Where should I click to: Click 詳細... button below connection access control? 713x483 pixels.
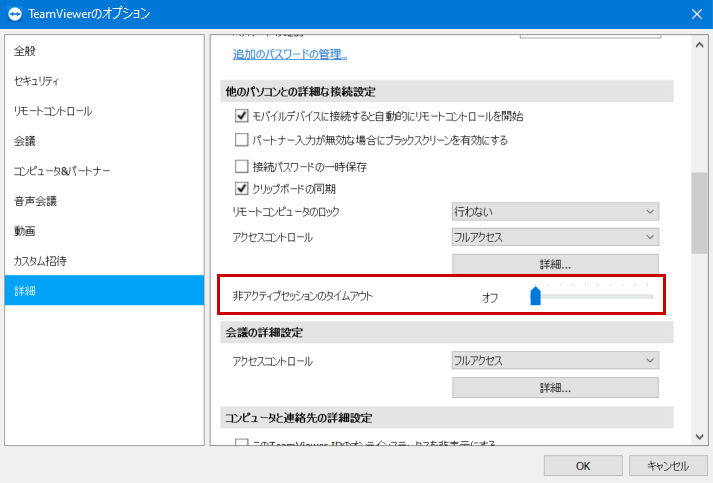tap(555, 264)
